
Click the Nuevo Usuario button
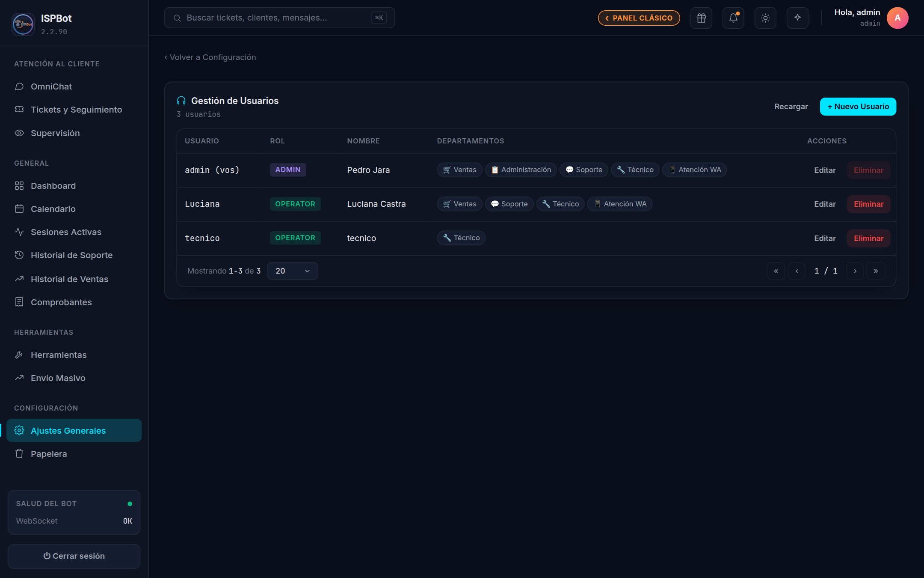click(858, 107)
